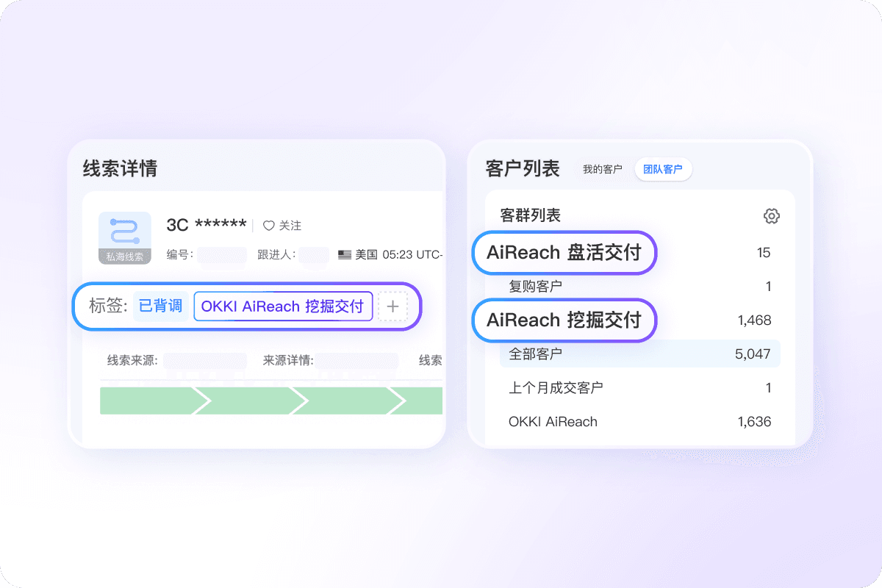Click the count 1,636
The image size is (882, 588).
(x=754, y=422)
